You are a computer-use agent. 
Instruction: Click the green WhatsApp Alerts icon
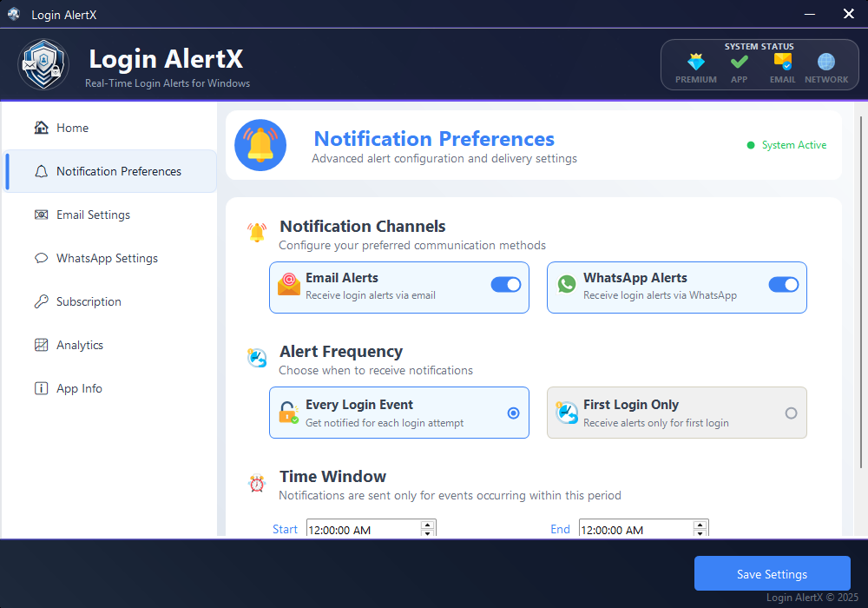point(567,284)
